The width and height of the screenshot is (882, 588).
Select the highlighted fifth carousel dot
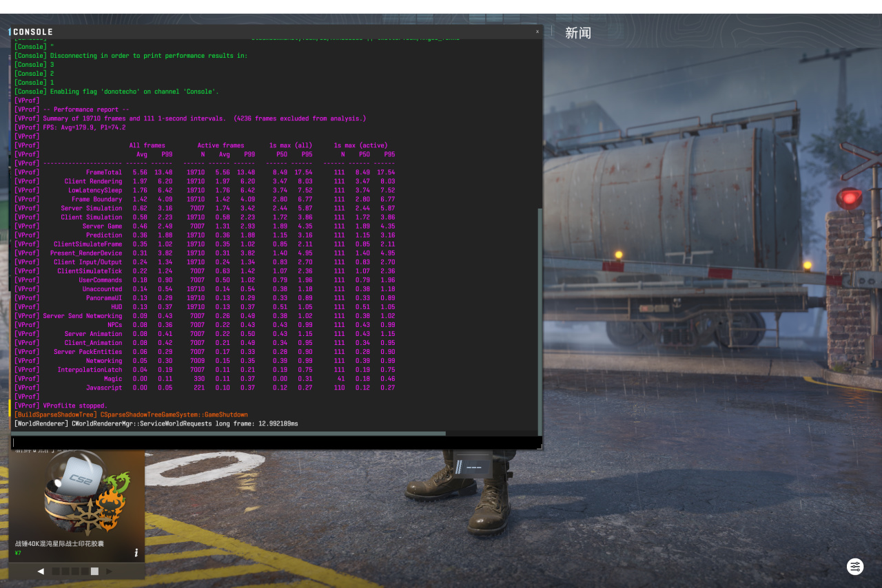tap(94, 571)
